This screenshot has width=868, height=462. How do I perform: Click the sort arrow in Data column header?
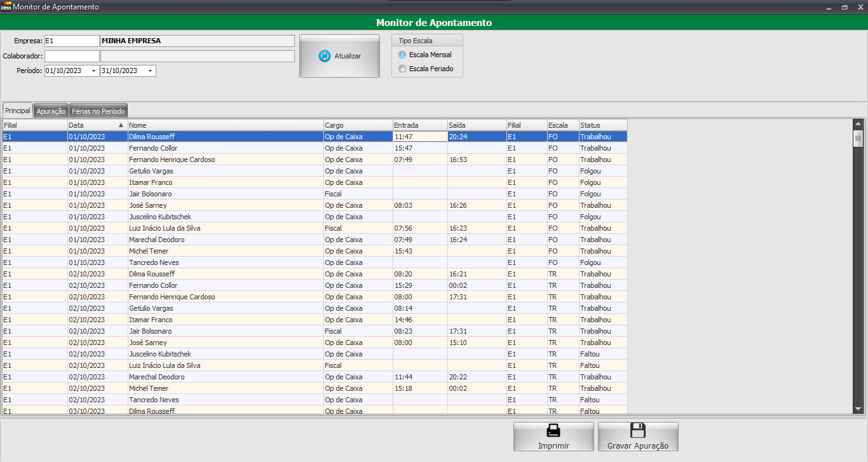[121, 125]
